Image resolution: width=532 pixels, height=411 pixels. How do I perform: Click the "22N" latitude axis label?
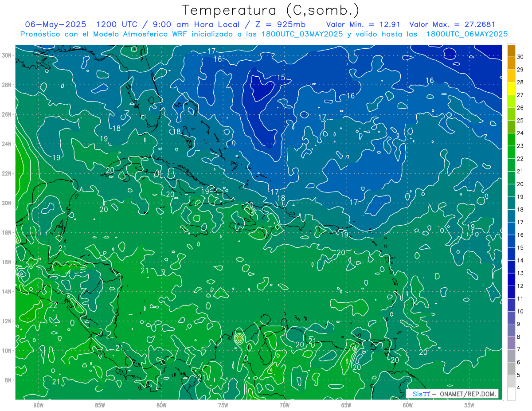pos(7,173)
